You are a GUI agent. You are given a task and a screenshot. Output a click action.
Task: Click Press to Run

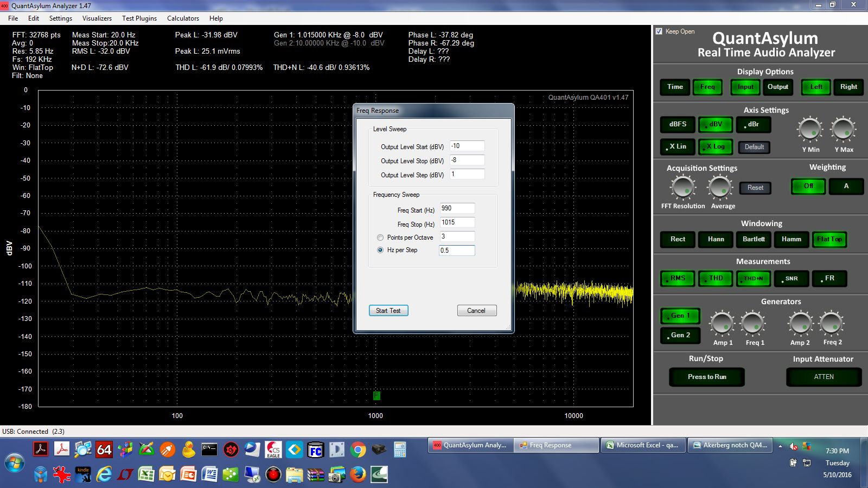[x=707, y=377]
